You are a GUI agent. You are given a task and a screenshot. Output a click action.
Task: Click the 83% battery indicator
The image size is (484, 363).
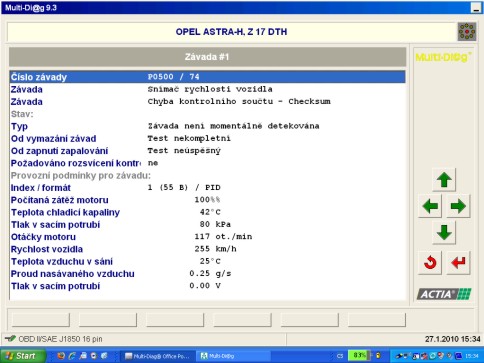click(360, 355)
